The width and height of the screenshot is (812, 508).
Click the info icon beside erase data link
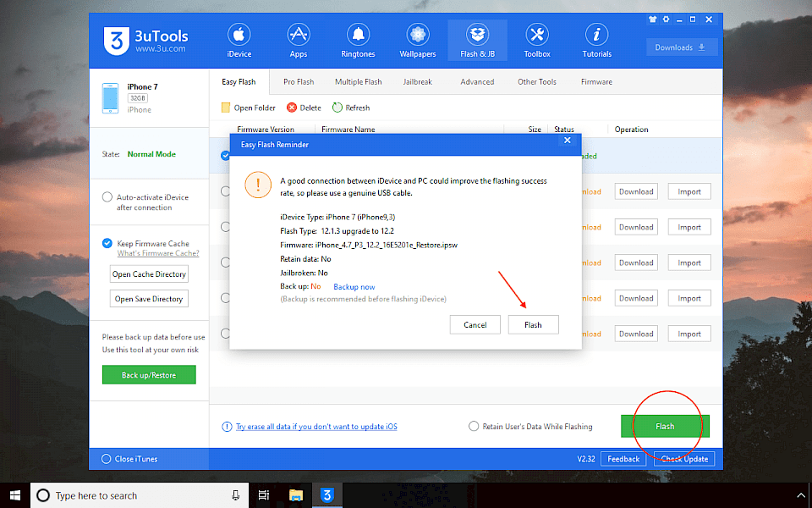pos(227,427)
